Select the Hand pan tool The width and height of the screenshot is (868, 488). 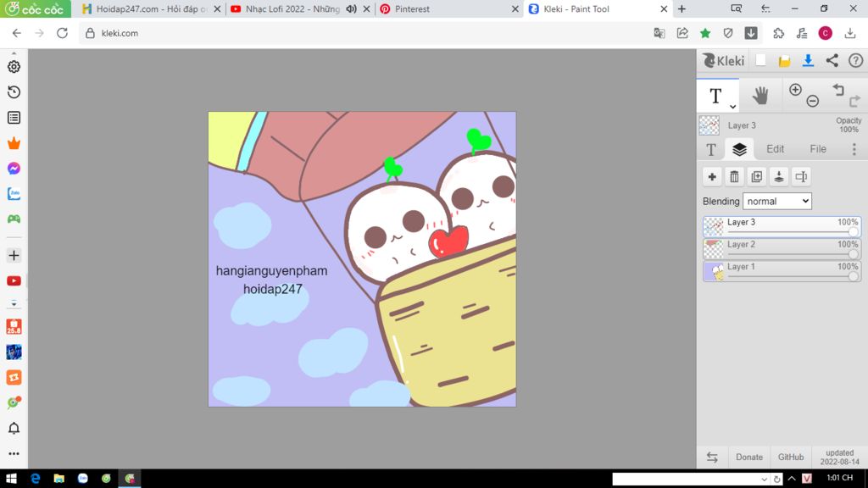pos(760,96)
